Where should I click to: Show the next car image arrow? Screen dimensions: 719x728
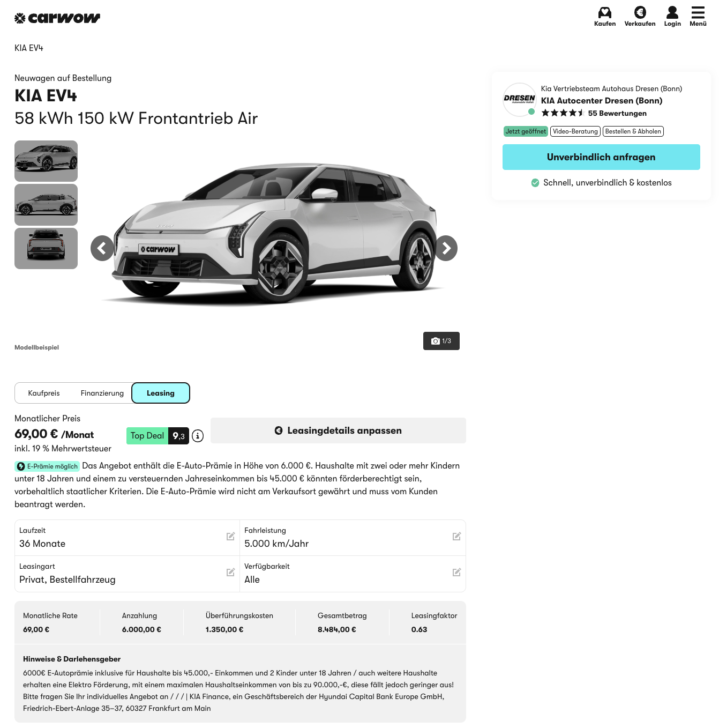coord(445,248)
